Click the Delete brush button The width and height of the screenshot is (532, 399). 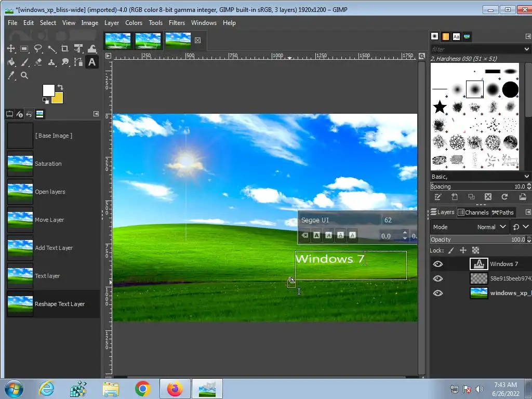click(488, 197)
